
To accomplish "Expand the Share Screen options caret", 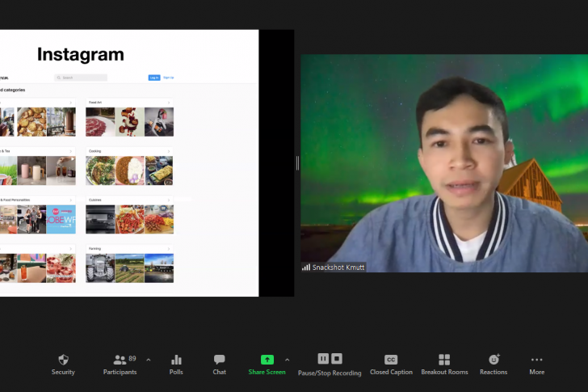I will (287, 360).
